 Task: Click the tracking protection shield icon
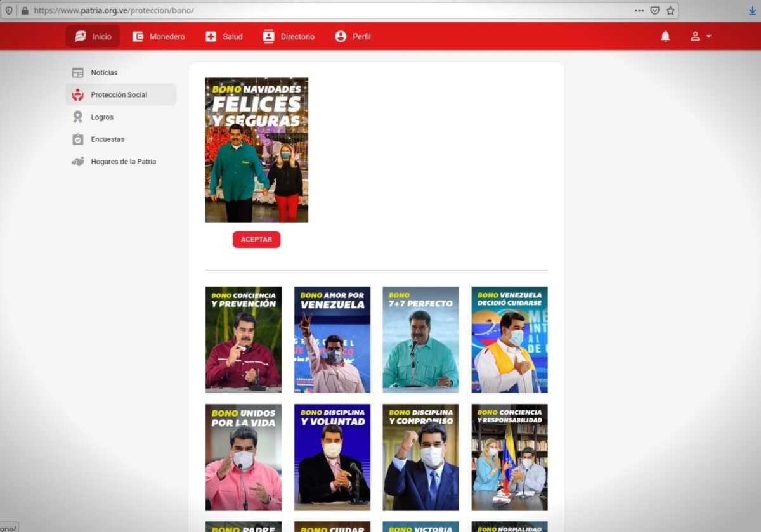click(x=9, y=11)
